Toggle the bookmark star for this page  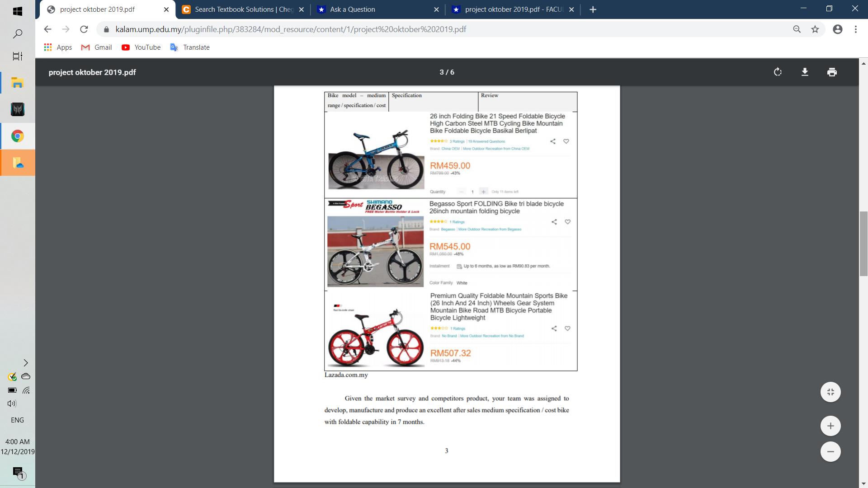815,29
